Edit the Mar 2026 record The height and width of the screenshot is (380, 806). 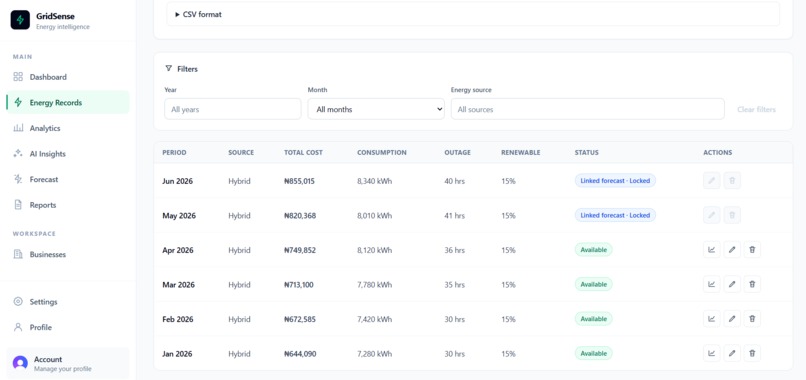pyautogui.click(x=732, y=284)
